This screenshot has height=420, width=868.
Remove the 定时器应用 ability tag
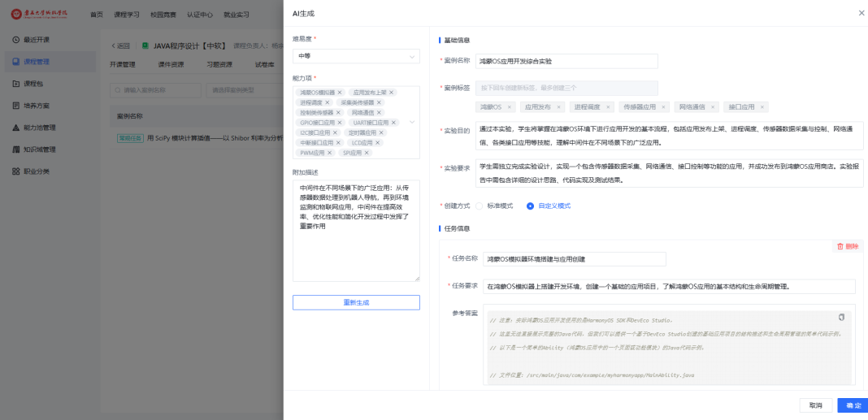point(381,132)
